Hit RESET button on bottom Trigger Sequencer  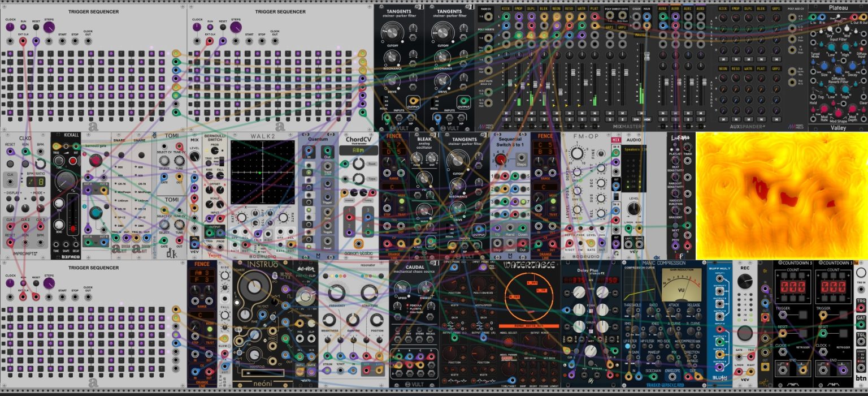36,282
